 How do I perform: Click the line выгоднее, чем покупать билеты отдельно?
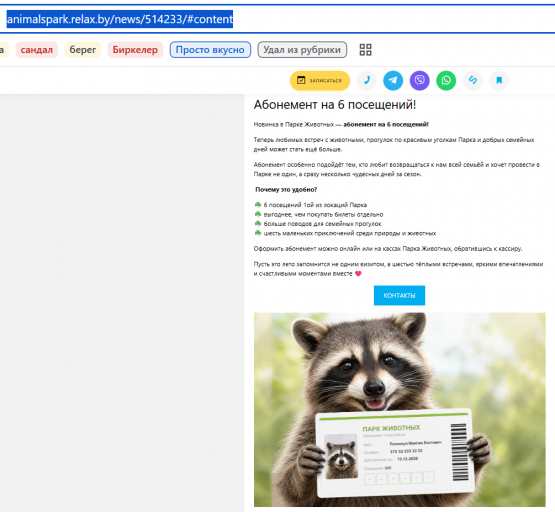tap(323, 214)
